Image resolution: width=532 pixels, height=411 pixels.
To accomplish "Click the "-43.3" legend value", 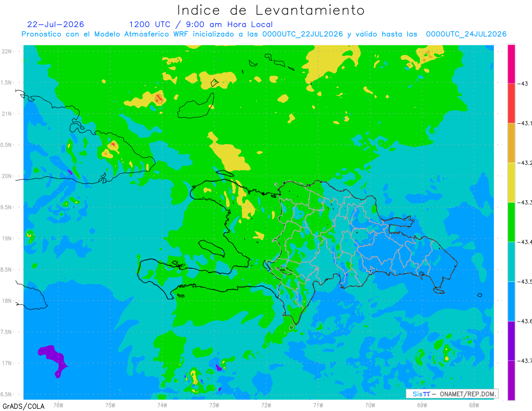I will 524,202.
